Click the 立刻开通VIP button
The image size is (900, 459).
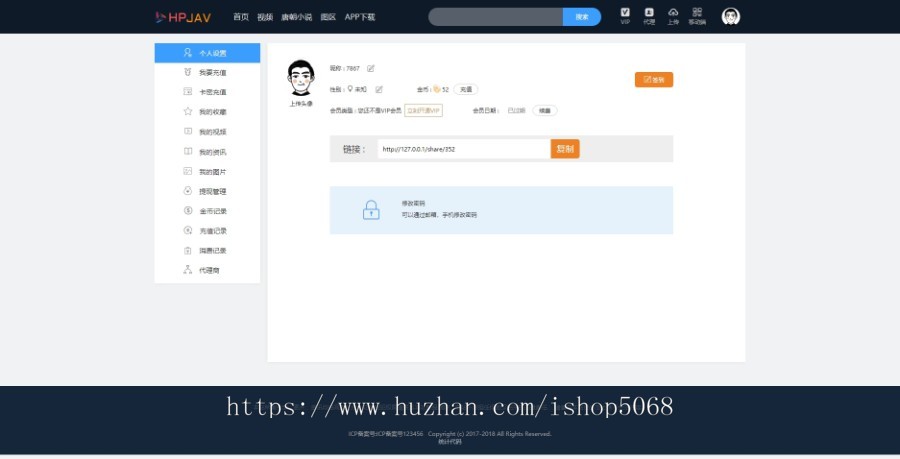(424, 110)
